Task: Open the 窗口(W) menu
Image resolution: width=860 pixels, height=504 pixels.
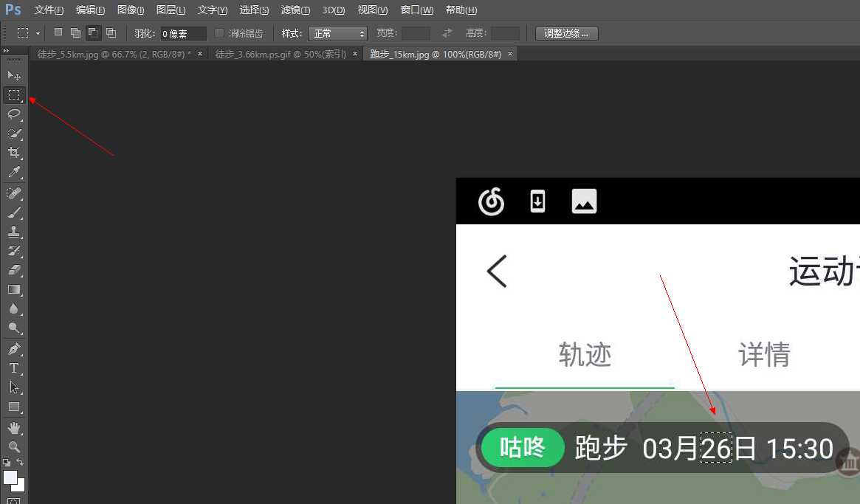Action: [417, 10]
